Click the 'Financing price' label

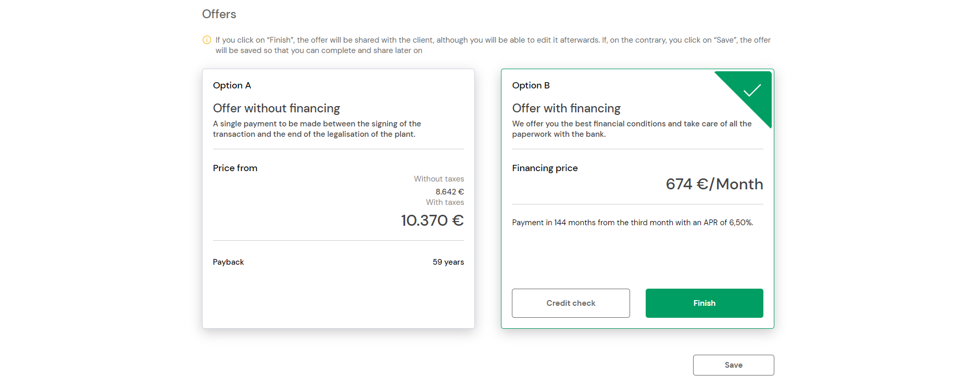[545, 168]
